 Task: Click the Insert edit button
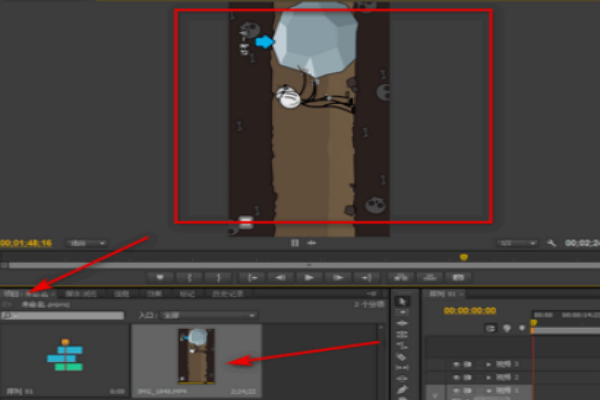pyautogui.click(x=401, y=278)
